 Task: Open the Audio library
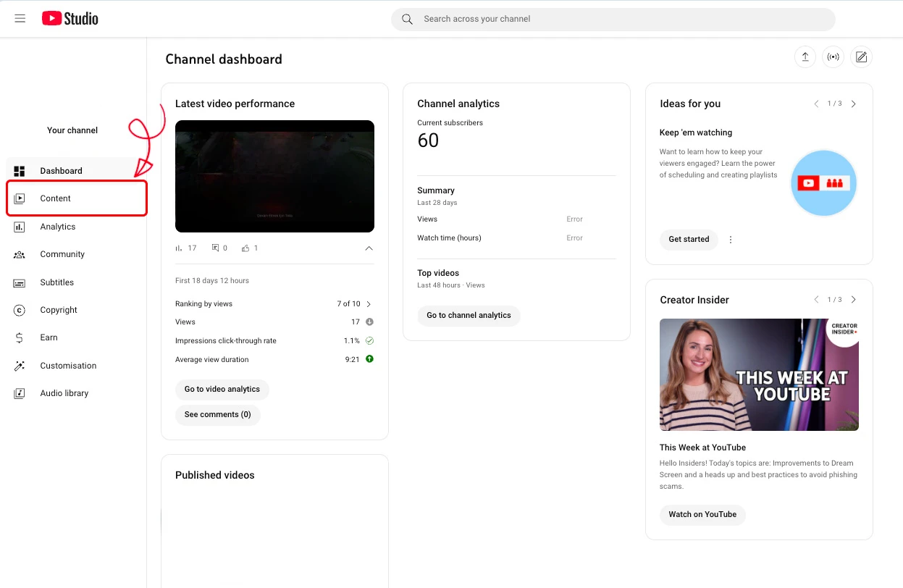(x=77, y=393)
